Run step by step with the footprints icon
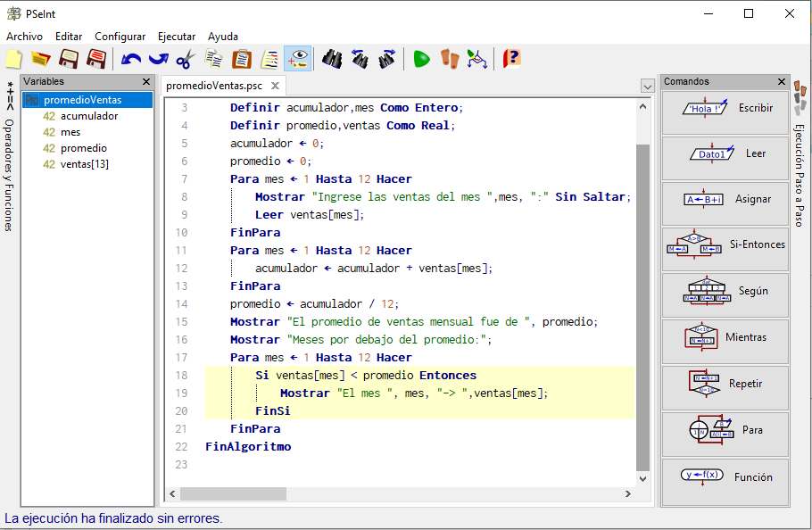Image resolution: width=812 pixels, height=530 pixels. point(450,59)
